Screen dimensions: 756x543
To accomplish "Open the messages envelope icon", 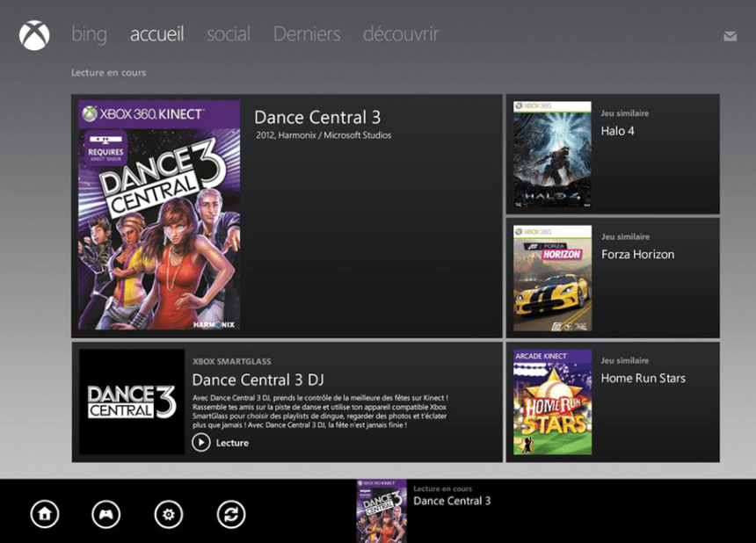I will pos(730,36).
